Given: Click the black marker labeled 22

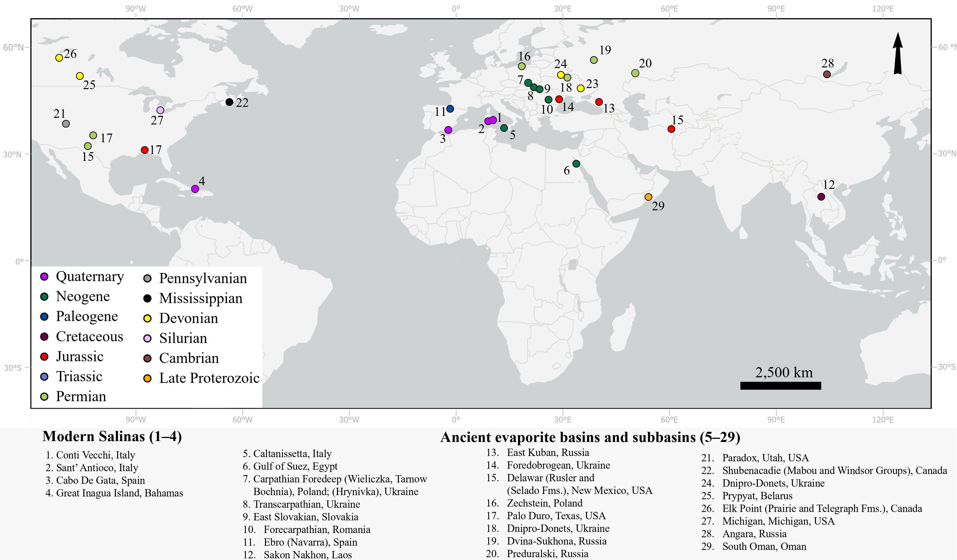Looking at the screenshot, I should 229,102.
